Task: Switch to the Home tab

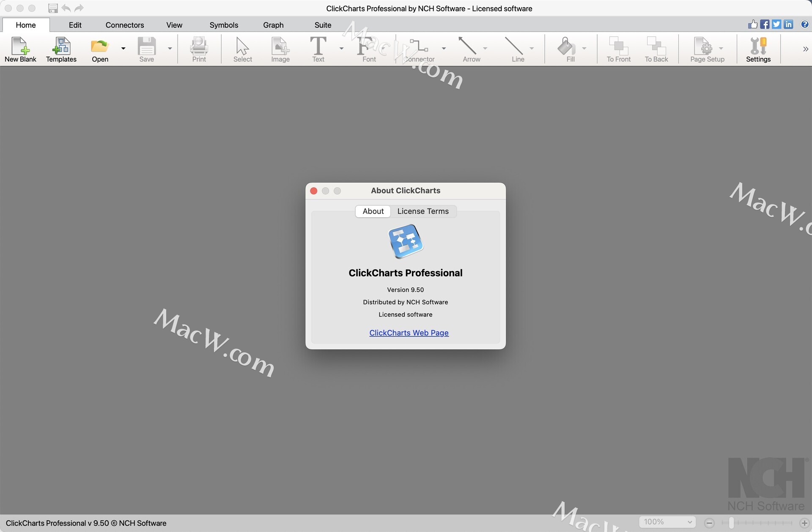Action: 26,25
